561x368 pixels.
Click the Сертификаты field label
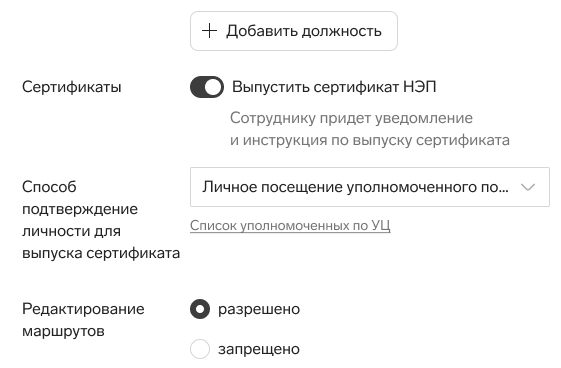pos(72,87)
